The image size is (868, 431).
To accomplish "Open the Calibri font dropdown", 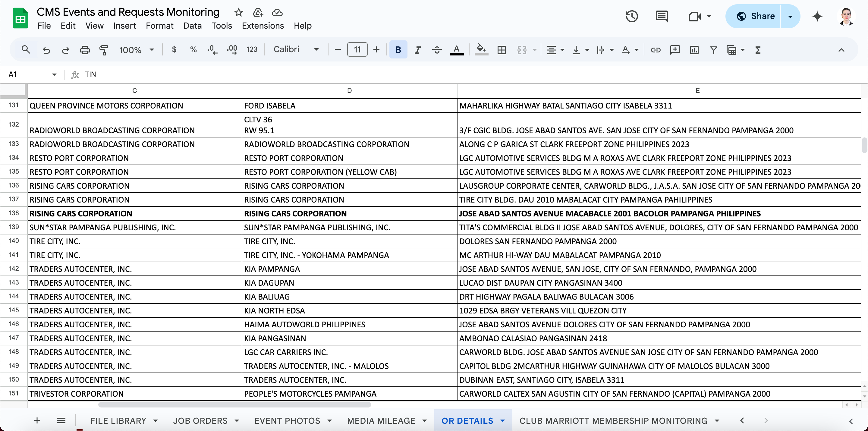I will [x=296, y=49].
